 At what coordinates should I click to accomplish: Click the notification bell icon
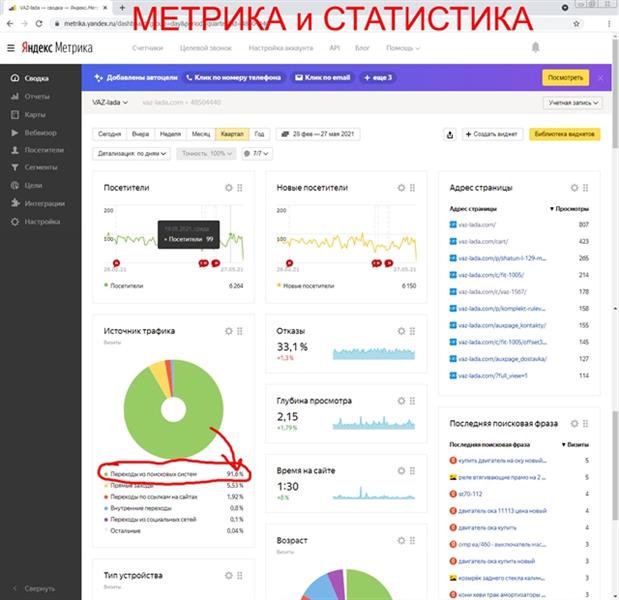click(x=535, y=48)
